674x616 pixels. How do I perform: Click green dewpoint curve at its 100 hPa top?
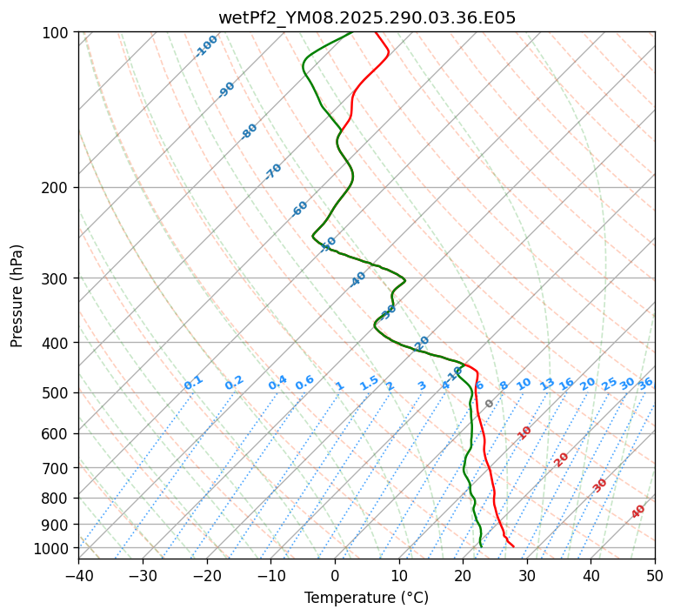(x=351, y=33)
